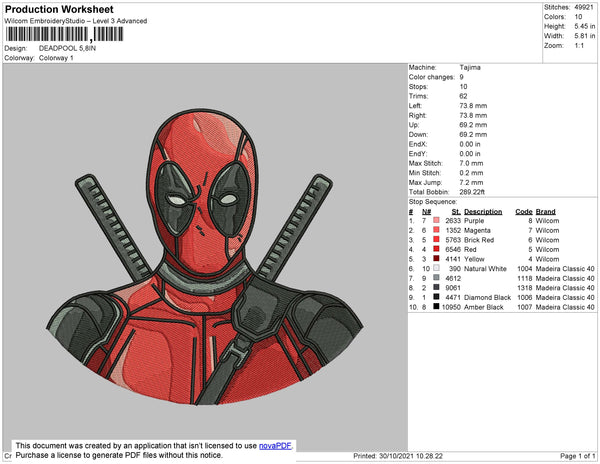Click the Total Bobbin value 289.22ft
Viewport: 600px width, 464px height.
[x=472, y=192]
